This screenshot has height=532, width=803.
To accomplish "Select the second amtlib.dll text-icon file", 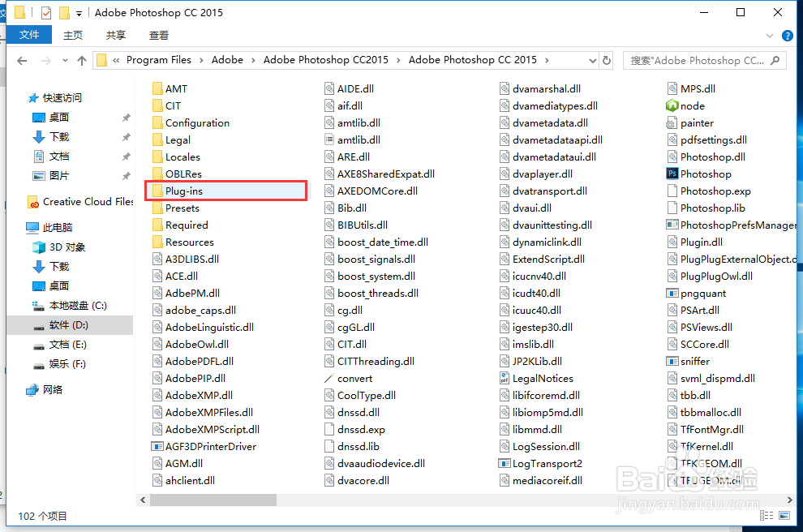I will (x=352, y=139).
